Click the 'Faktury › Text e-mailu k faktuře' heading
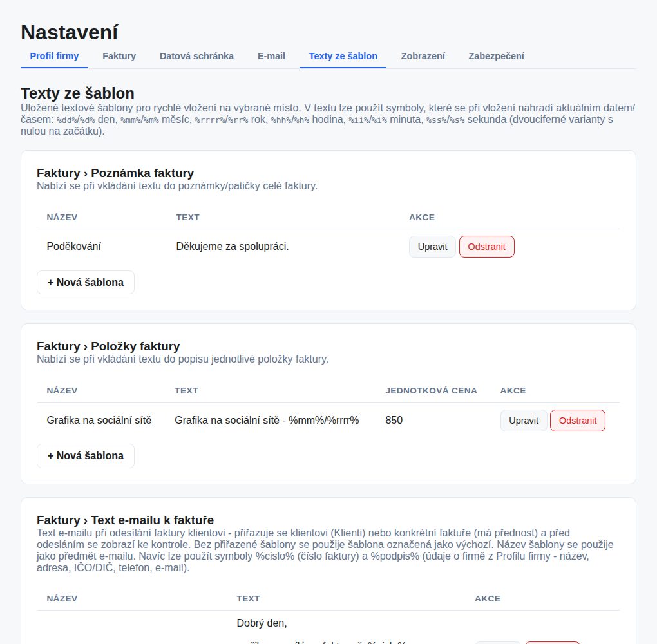The height and width of the screenshot is (644, 657). coord(126,520)
